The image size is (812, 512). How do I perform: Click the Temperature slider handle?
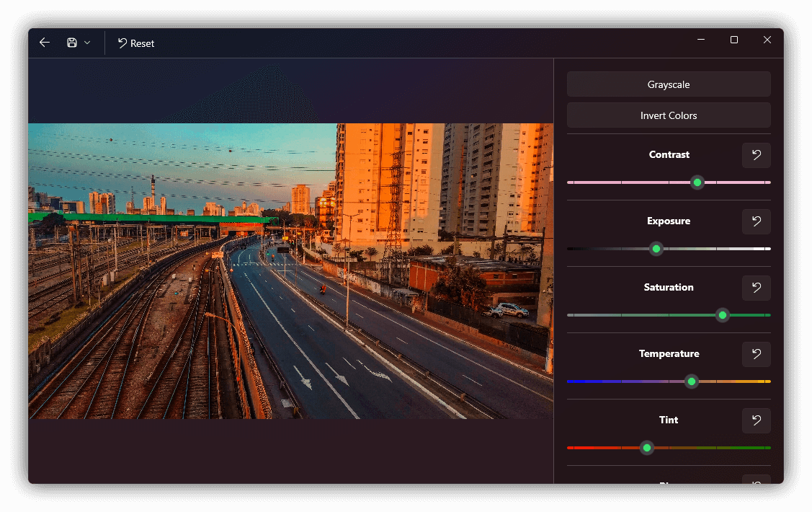(x=691, y=381)
